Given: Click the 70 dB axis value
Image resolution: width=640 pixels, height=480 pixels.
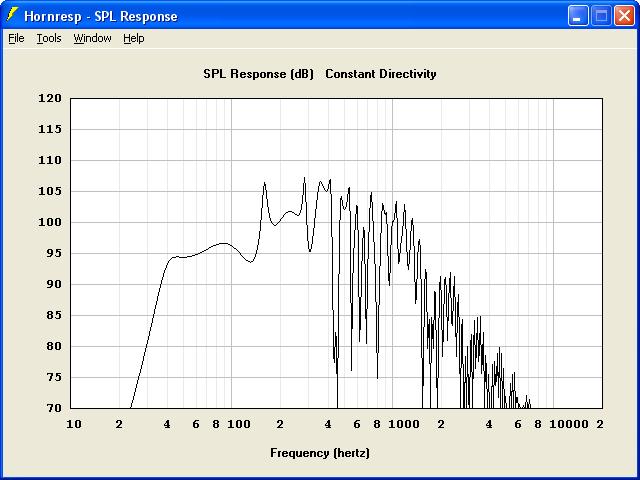Looking at the screenshot, I should (54, 408).
